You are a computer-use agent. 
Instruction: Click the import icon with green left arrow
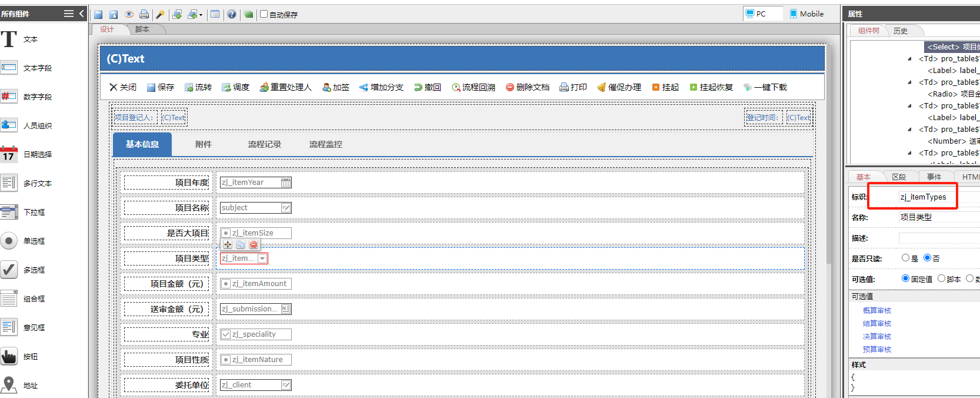pyautogui.click(x=192, y=14)
